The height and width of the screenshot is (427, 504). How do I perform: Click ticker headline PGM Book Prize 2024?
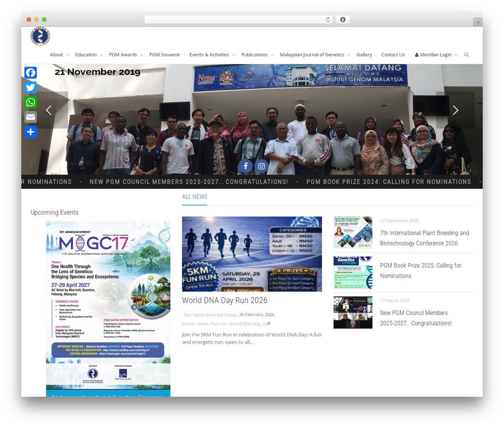389,182
